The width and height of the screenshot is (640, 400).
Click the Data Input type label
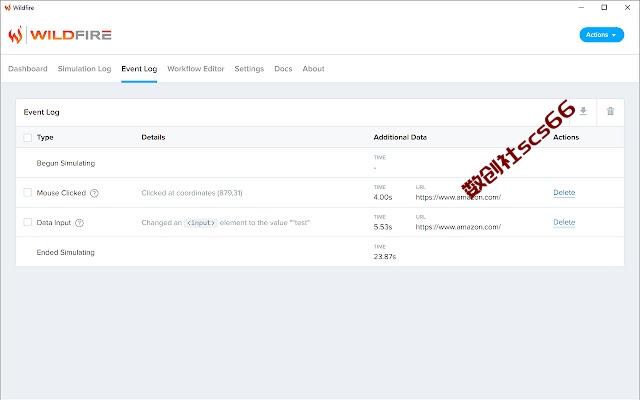[54, 222]
